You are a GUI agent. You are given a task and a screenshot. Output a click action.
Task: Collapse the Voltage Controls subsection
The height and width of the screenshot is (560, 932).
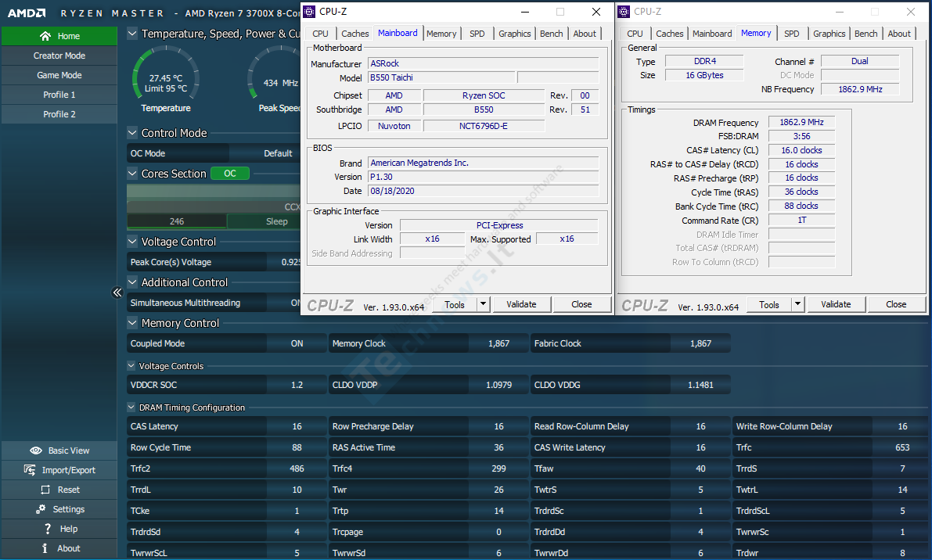point(131,366)
